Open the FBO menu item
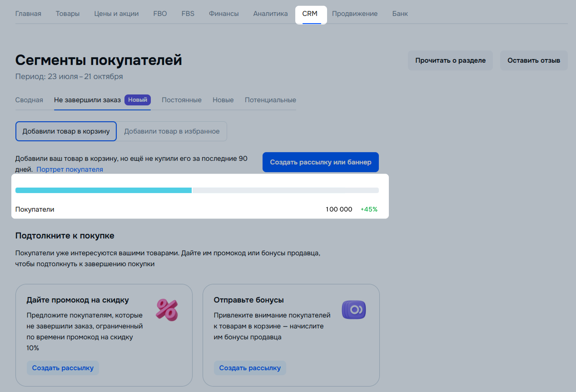The width and height of the screenshot is (576, 392). pos(160,14)
